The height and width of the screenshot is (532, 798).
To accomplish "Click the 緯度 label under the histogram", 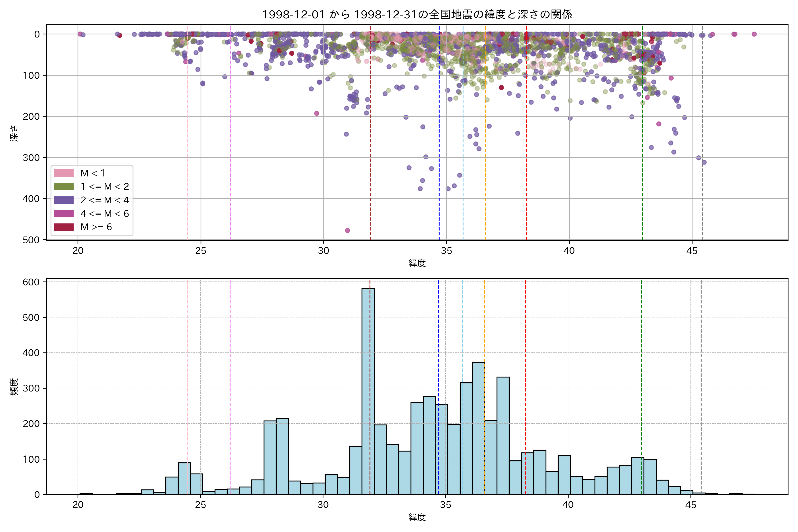I will click(x=417, y=517).
